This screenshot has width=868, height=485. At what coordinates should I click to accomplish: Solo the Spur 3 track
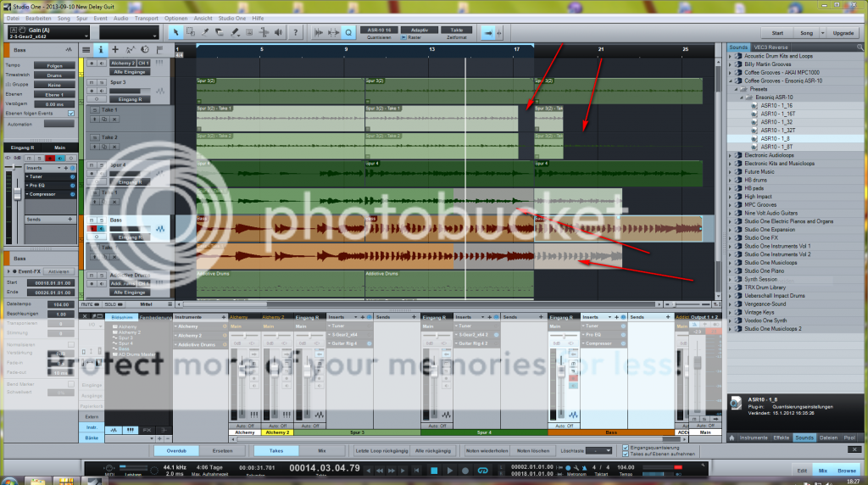[101, 82]
